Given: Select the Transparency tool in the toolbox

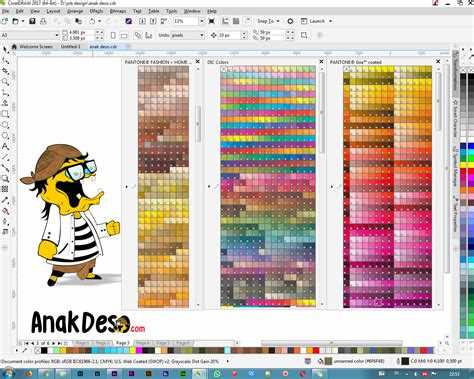Looking at the screenshot, I should click(x=5, y=189).
